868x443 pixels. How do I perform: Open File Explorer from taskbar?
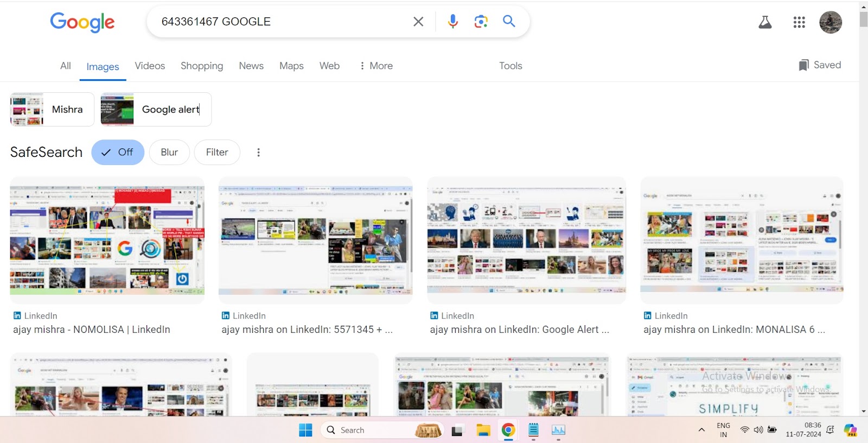click(x=483, y=431)
